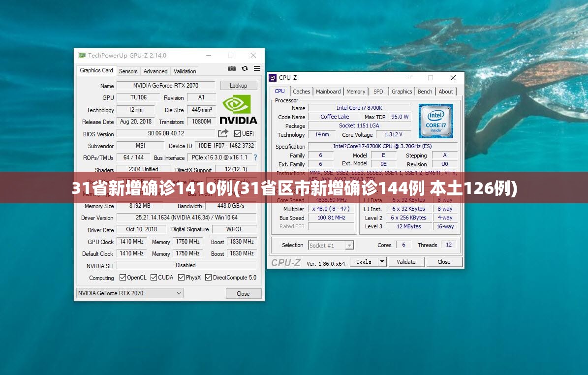588x375 pixels.
Task: Toggle the DirectCompute 5.0 checkbox
Action: 209,278
